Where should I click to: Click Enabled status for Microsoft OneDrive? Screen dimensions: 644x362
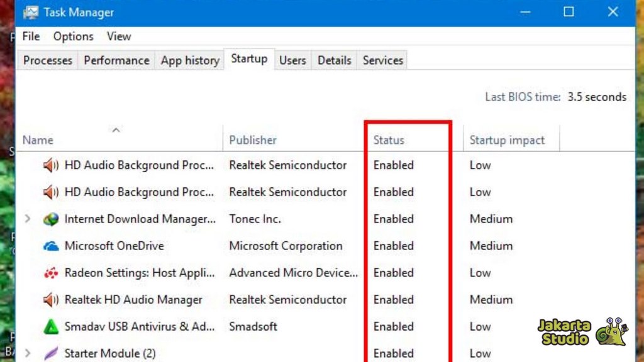(x=394, y=246)
